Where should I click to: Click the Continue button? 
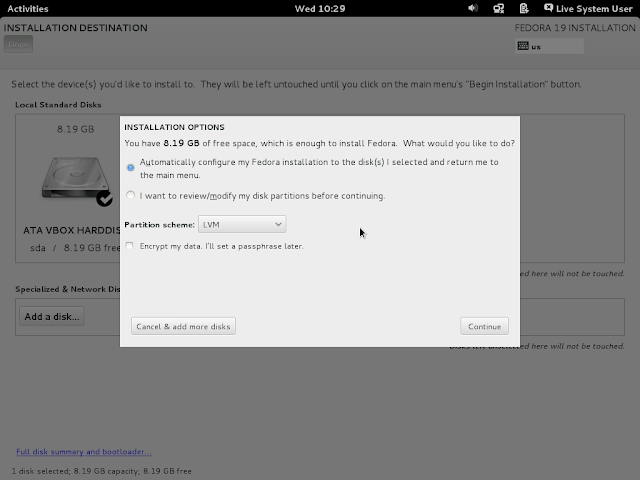tap(484, 327)
